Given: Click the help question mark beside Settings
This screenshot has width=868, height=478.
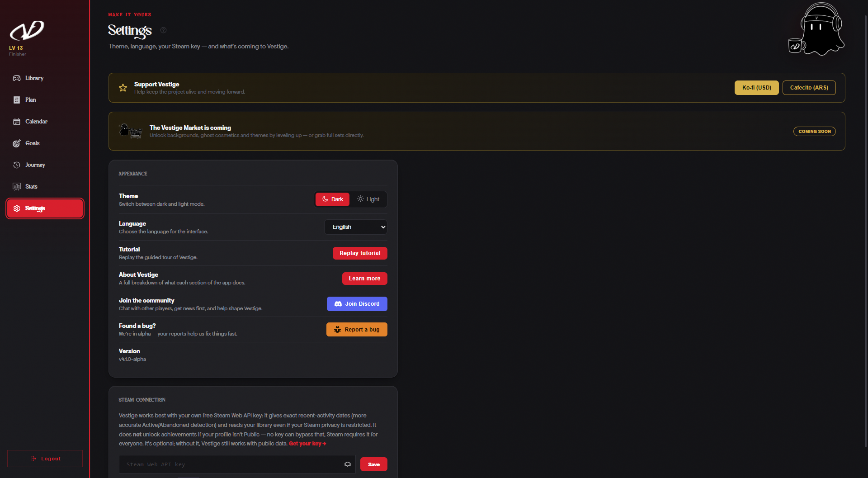Looking at the screenshot, I should coord(164,30).
